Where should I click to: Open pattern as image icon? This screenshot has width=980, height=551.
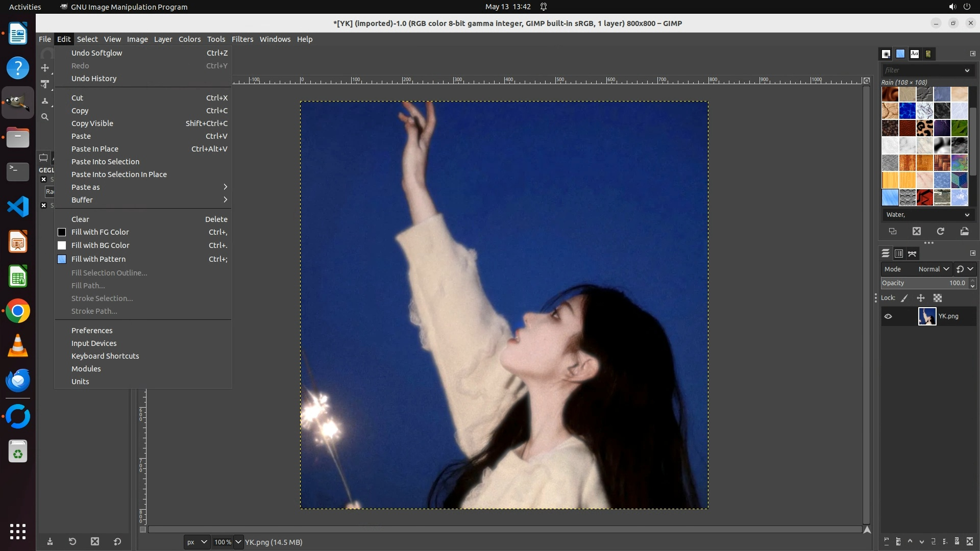tap(964, 231)
